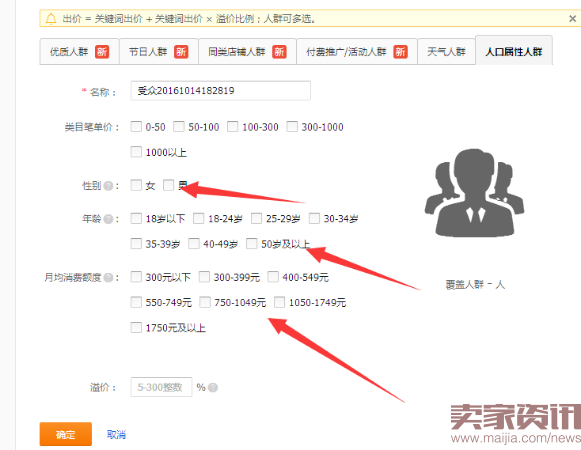Switch to the 节日人群 tab
Image resolution: width=581 pixels, height=450 pixels.
pos(159,52)
